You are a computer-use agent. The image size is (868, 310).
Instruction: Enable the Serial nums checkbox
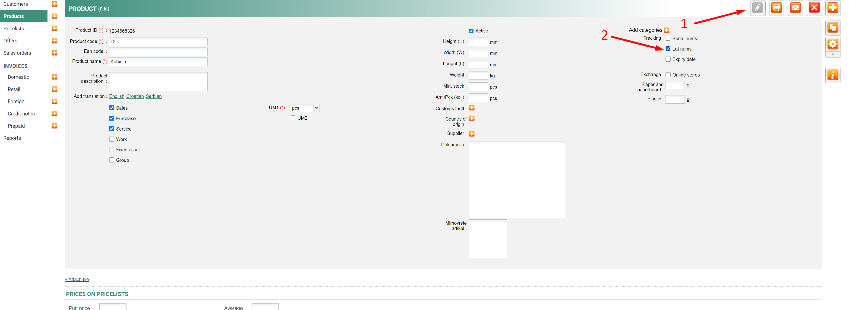(x=668, y=38)
